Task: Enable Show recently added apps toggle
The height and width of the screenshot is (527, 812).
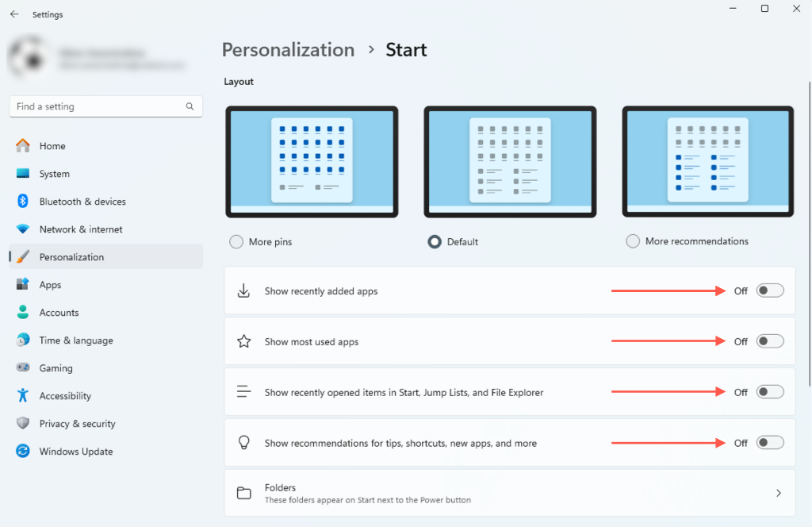Action: point(770,291)
